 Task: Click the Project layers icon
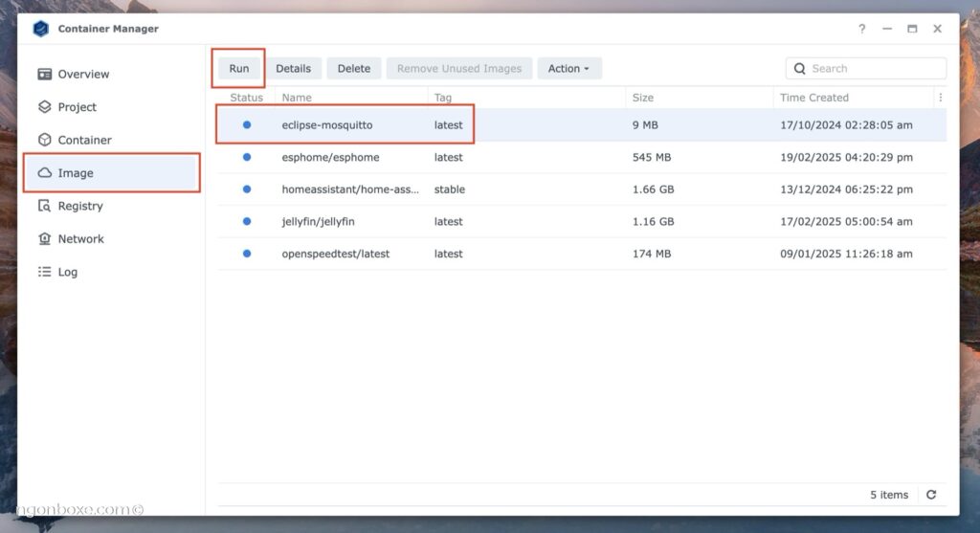44,107
